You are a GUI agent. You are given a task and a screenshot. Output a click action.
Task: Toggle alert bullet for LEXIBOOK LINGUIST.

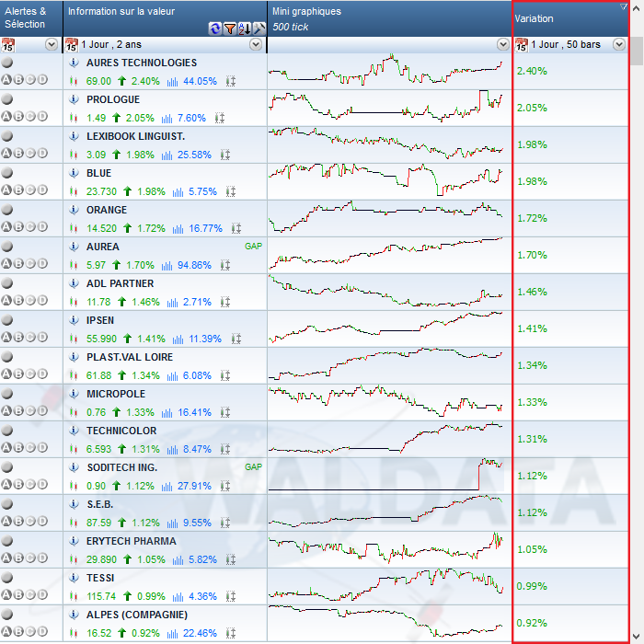tap(7, 136)
